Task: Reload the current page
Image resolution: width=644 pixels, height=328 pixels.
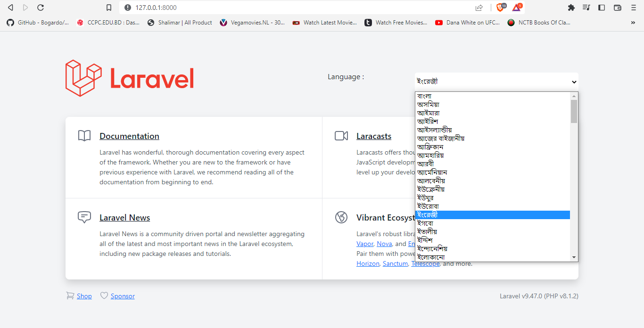Action: coord(41,8)
